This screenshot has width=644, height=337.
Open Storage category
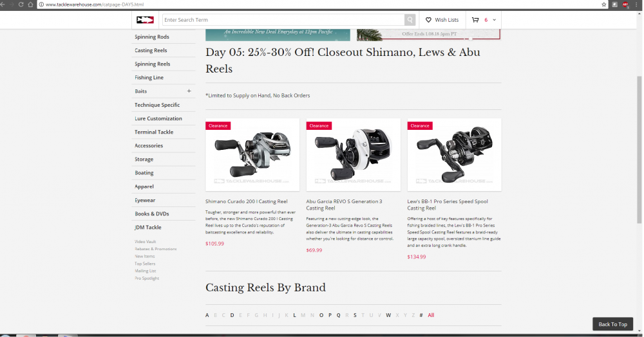pyautogui.click(x=144, y=159)
